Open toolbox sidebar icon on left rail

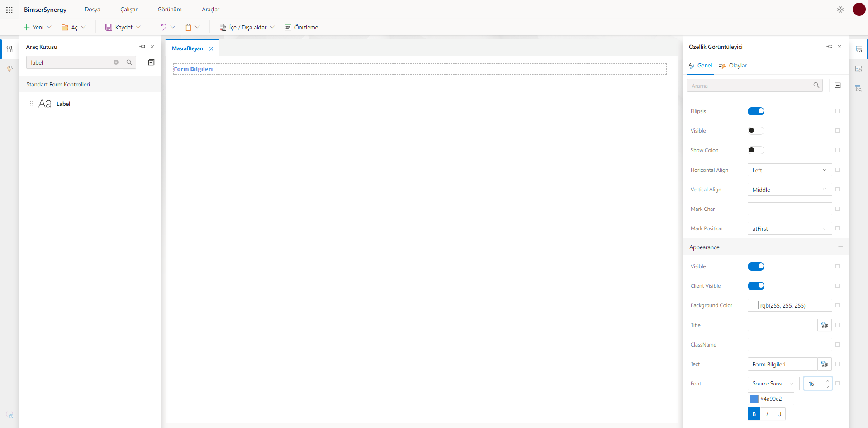(x=9, y=49)
